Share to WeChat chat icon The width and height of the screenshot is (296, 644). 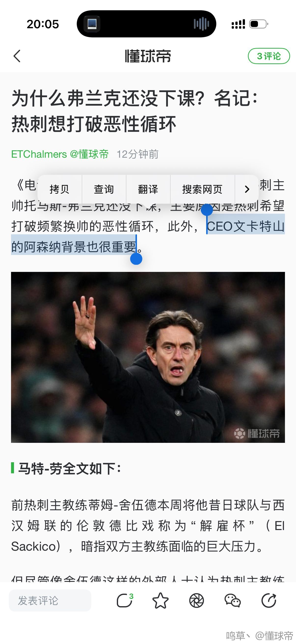point(232,601)
